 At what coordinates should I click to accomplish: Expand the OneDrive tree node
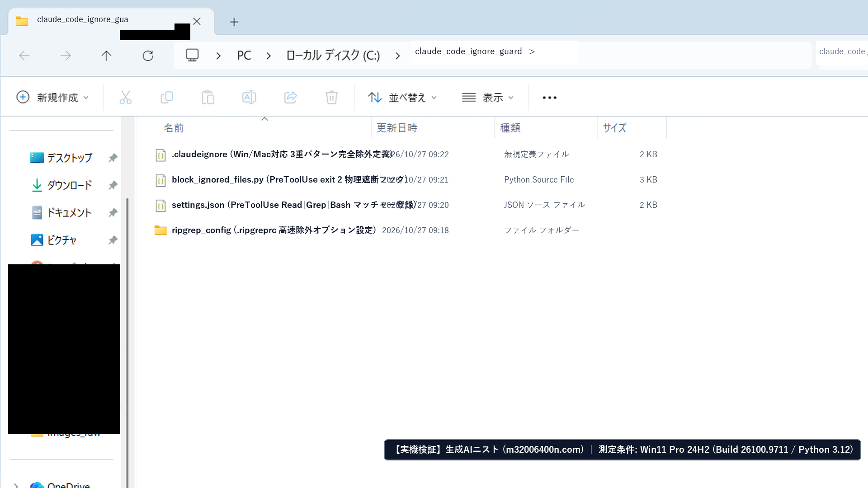click(x=16, y=485)
